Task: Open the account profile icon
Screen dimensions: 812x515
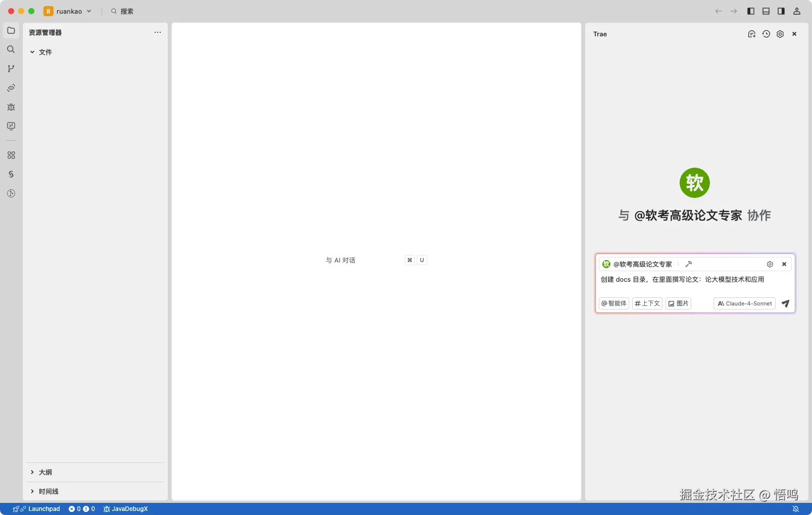Action: [x=797, y=11]
